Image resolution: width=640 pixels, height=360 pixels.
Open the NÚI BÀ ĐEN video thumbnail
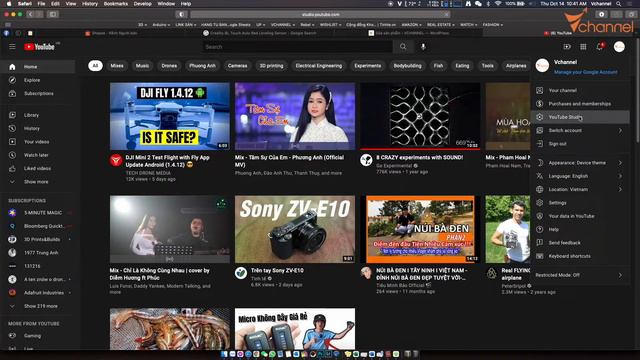pyautogui.click(x=420, y=229)
